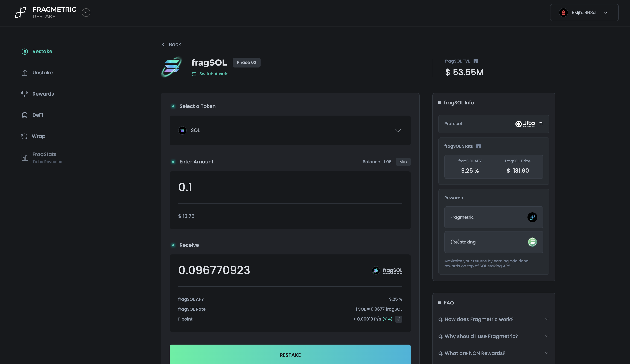Screen dimensions: 630x364
Task: Open the Jito protocol external link arrow
Action: pos(541,124)
